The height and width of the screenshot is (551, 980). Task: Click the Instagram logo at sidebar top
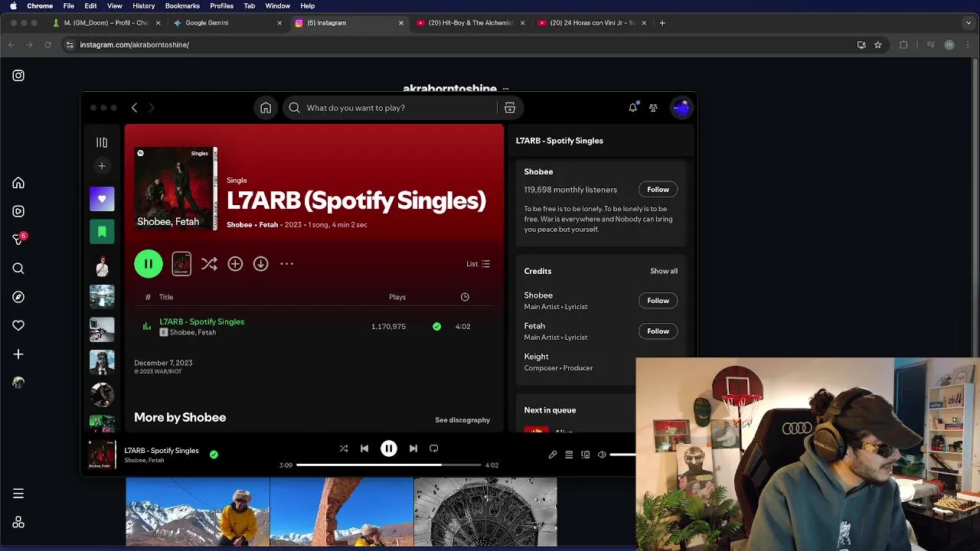pos(18,76)
